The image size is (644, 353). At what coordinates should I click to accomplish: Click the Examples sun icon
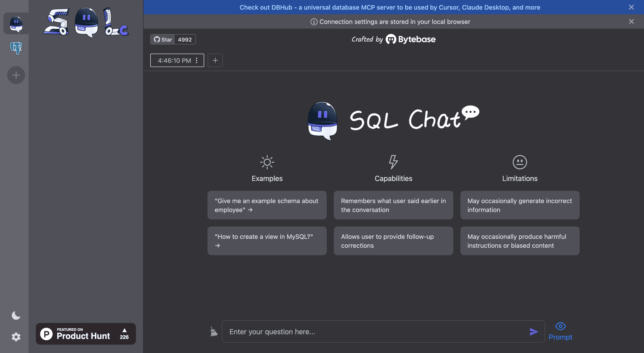(267, 162)
